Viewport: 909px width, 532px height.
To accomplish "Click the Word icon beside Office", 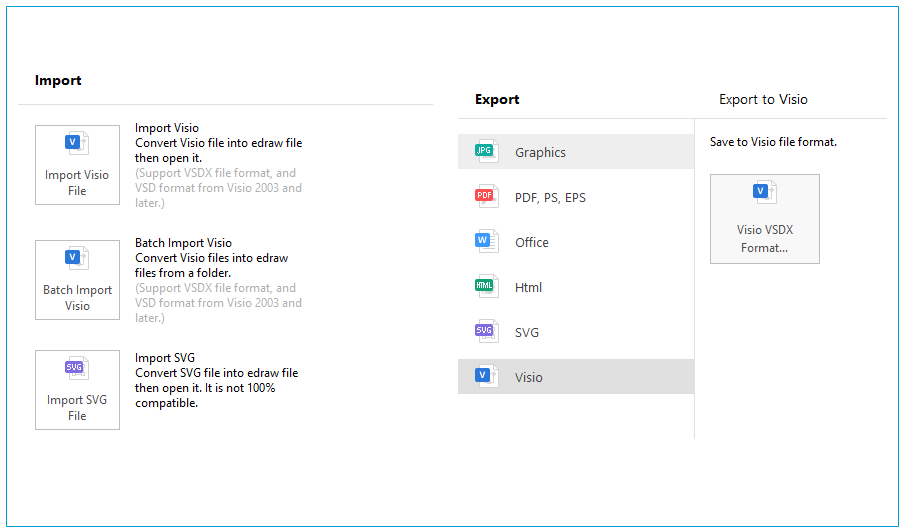I will click(x=486, y=241).
